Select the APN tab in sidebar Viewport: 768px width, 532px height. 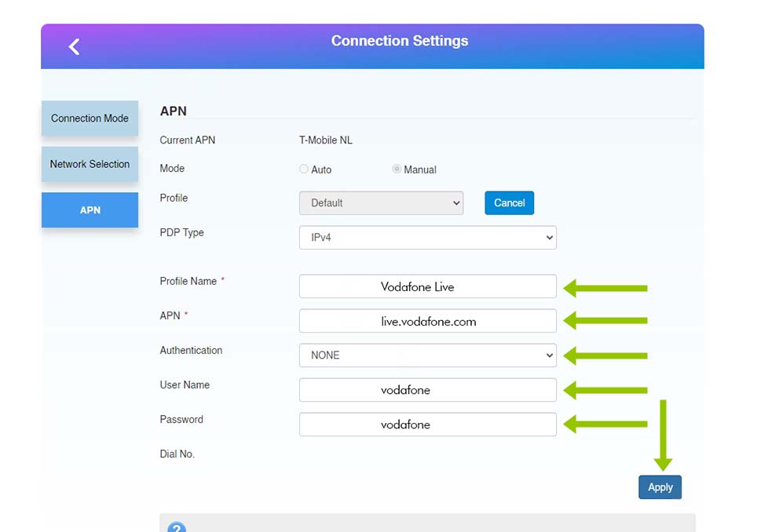[x=90, y=210]
